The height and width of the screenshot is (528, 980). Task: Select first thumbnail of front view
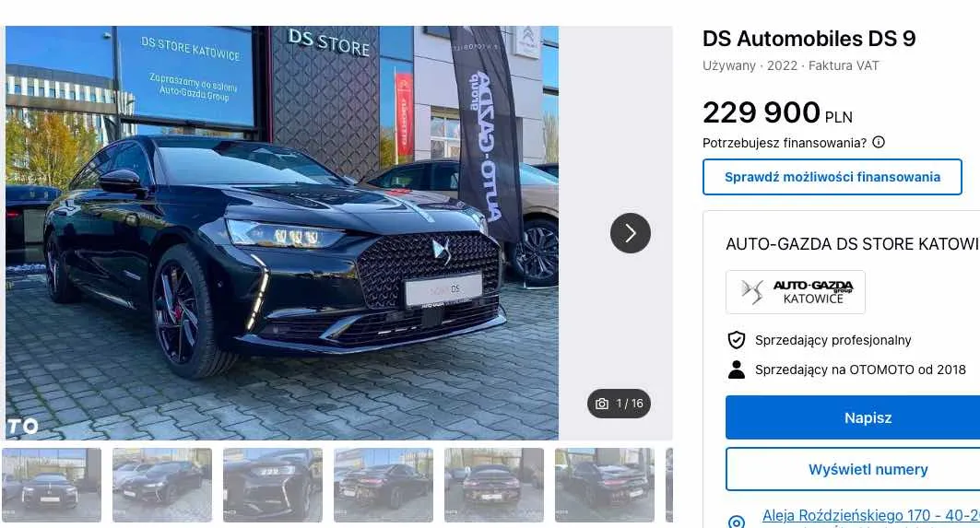pyautogui.click(x=52, y=485)
